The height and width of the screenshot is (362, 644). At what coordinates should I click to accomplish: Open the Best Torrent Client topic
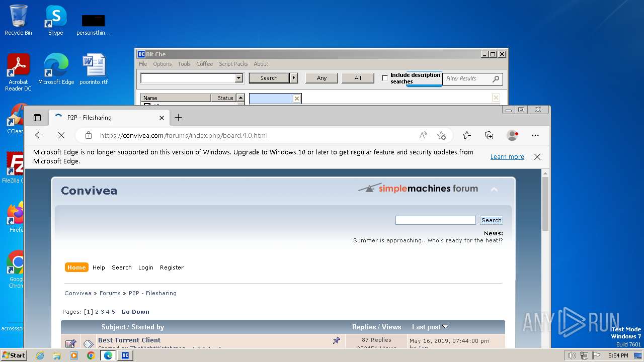click(x=129, y=340)
